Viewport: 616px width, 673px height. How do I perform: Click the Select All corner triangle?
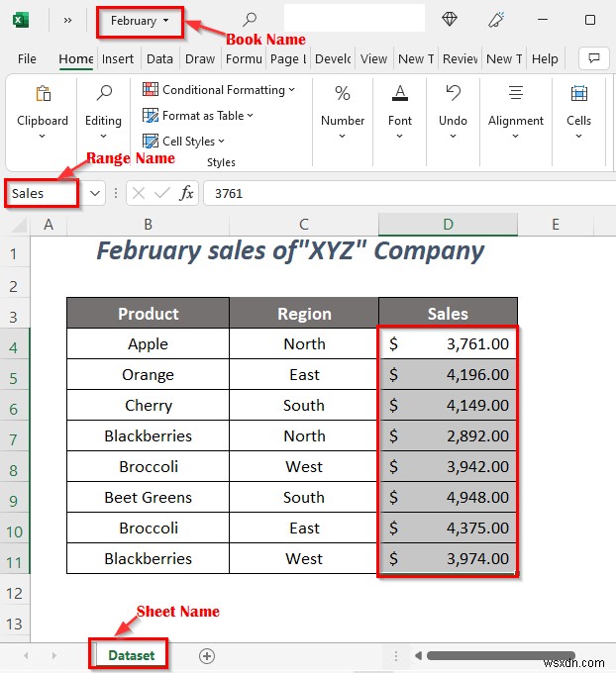click(x=19, y=225)
